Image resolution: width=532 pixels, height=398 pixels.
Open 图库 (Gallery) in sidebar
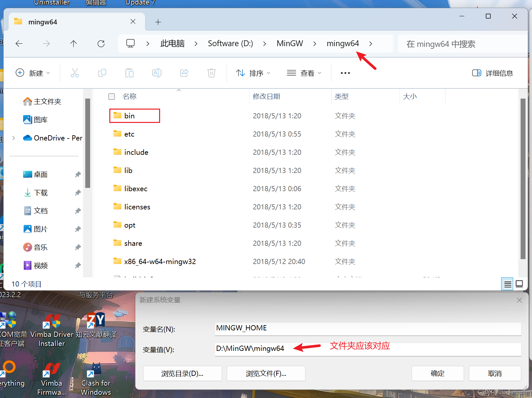click(x=36, y=120)
